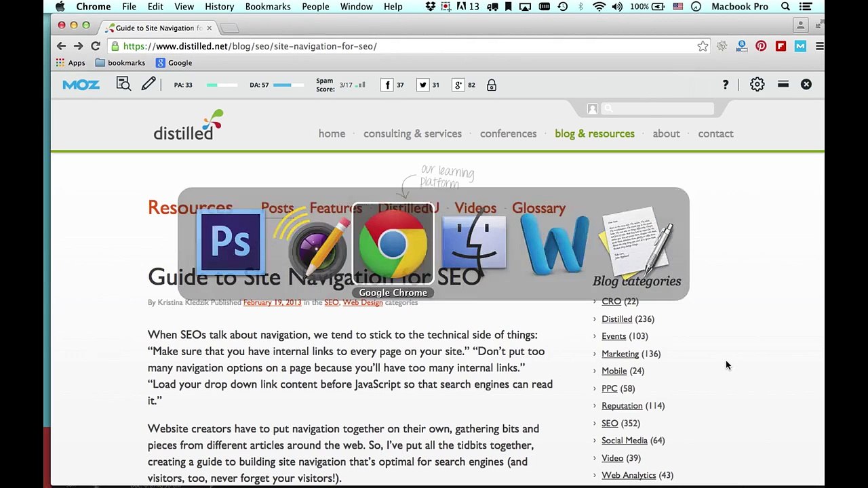Image resolution: width=868 pixels, height=488 pixels.
Task: Click Pinterest extension icon
Action: 761,46
